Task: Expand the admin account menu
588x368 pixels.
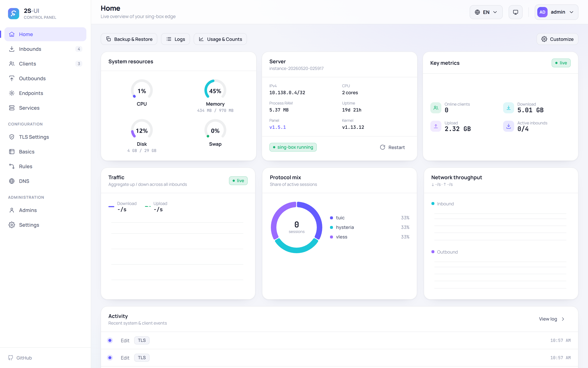Action: (556, 12)
